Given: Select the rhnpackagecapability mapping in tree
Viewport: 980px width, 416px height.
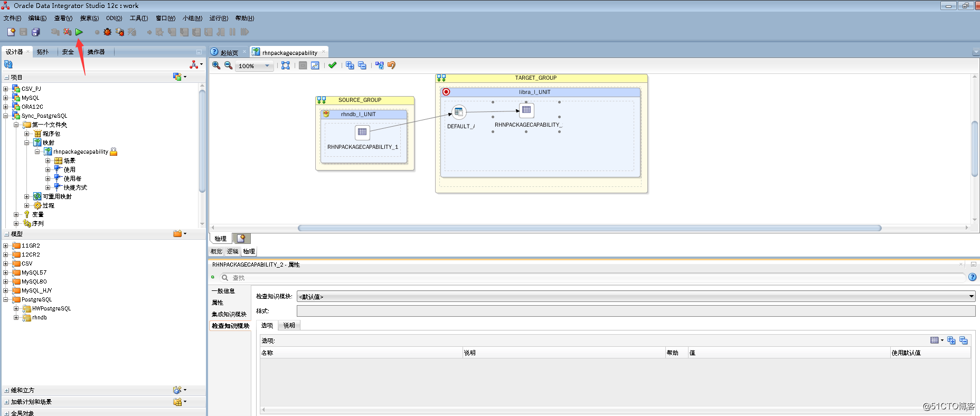Looking at the screenshot, I should (81, 152).
